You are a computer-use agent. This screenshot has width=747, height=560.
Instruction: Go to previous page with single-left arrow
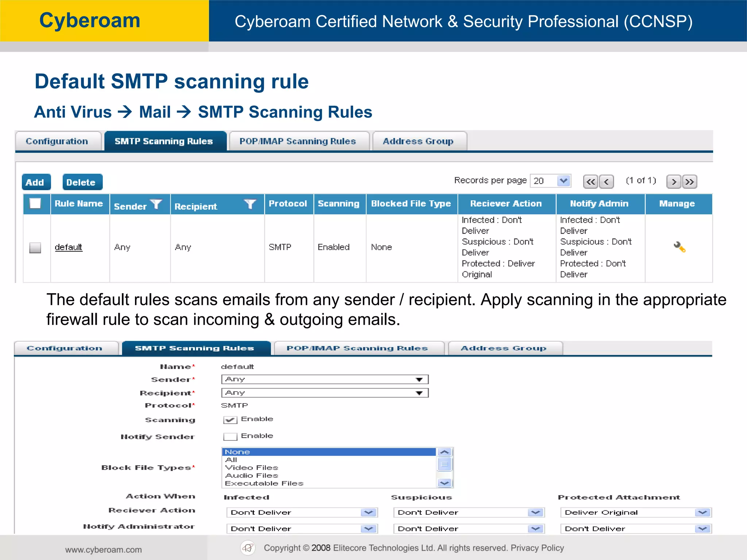pos(607,182)
